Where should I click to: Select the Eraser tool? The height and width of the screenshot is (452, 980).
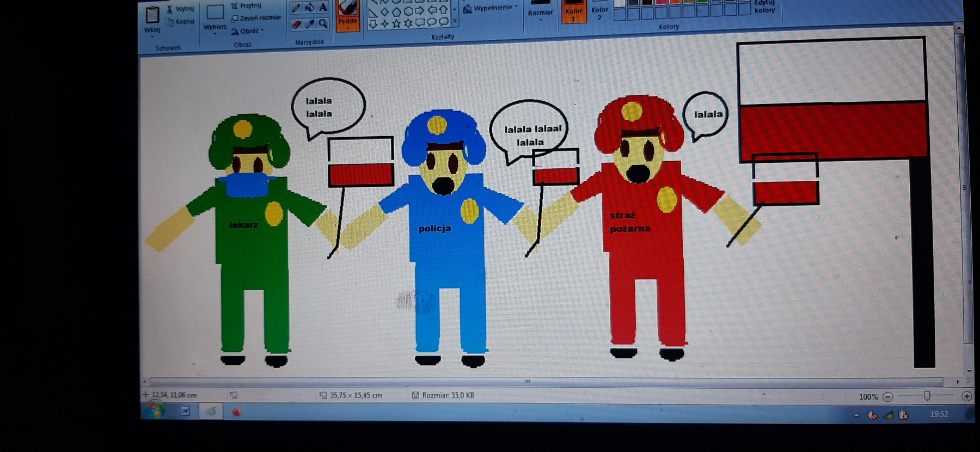coord(296,24)
